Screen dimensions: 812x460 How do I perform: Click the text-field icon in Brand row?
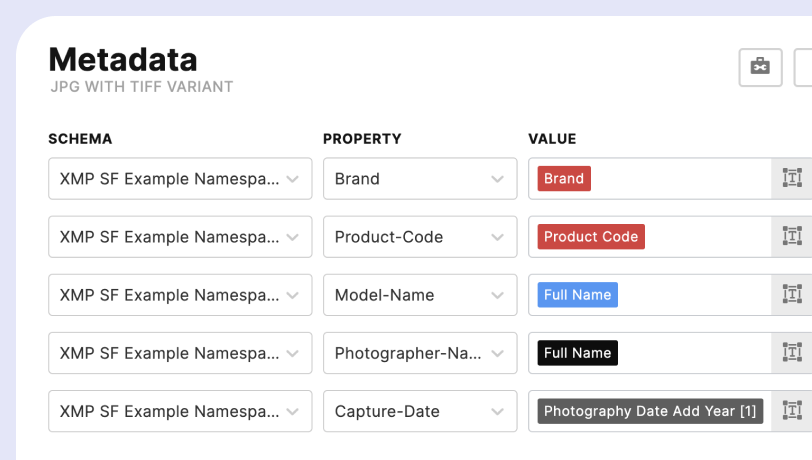[x=792, y=179]
